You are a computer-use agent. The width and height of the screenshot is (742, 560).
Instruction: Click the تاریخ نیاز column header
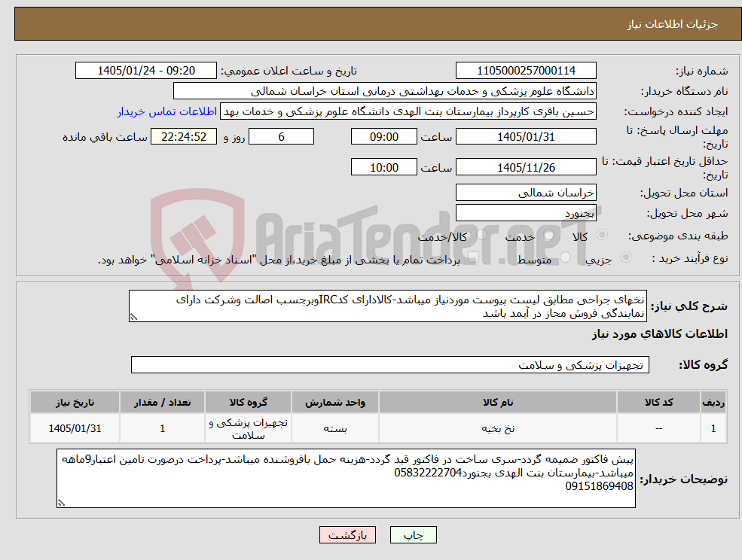click(x=75, y=402)
